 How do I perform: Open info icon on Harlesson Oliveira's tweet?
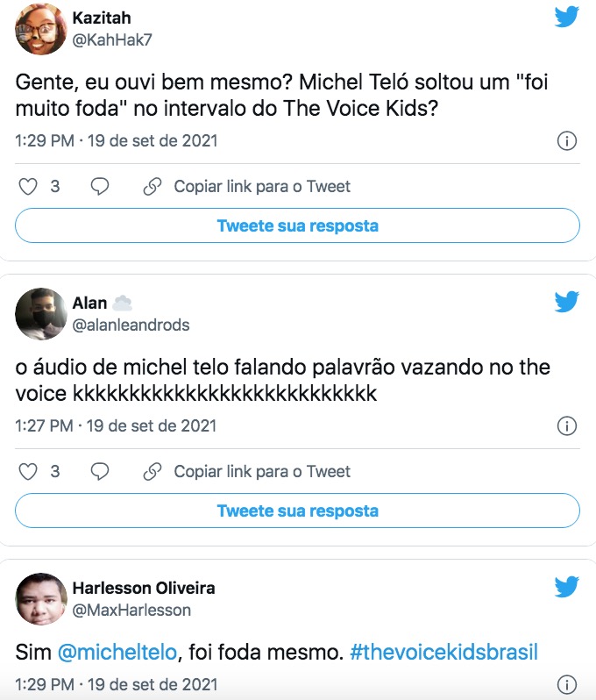[x=567, y=684]
